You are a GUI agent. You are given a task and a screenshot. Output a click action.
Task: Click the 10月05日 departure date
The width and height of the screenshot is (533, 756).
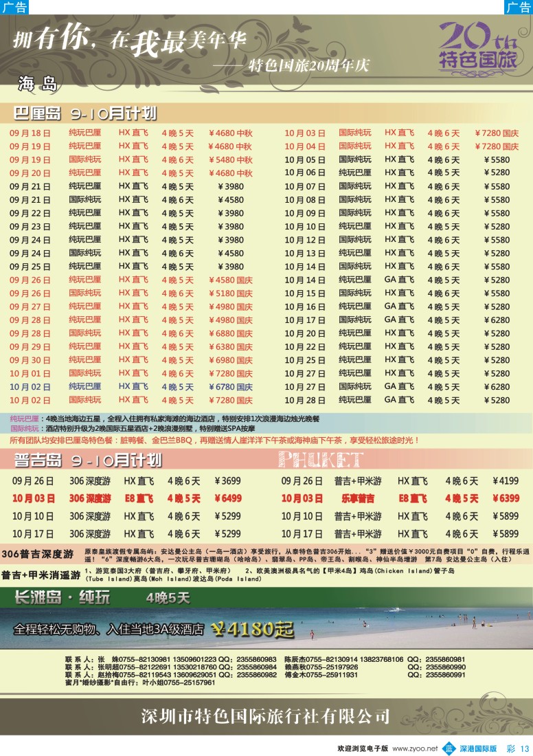point(304,159)
